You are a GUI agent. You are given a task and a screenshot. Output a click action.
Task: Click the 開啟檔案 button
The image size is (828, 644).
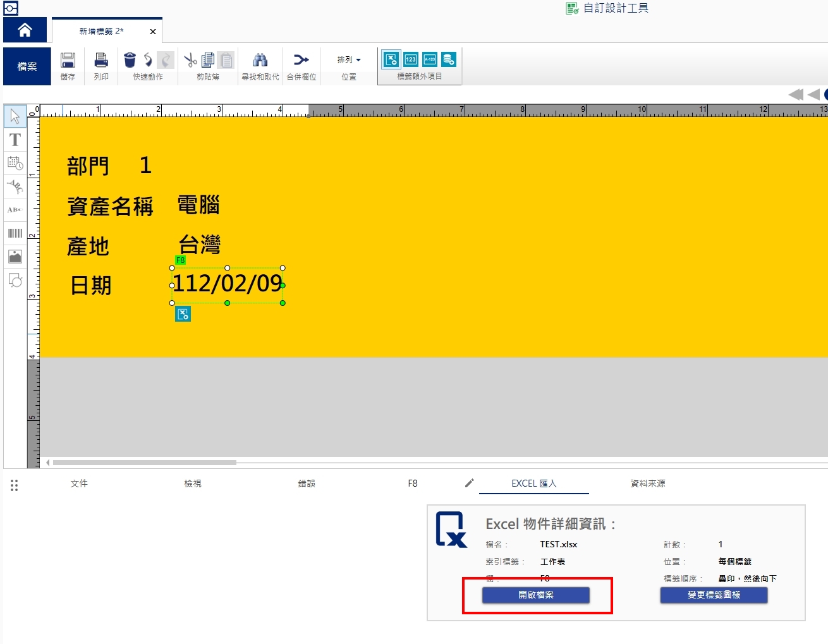tap(536, 595)
